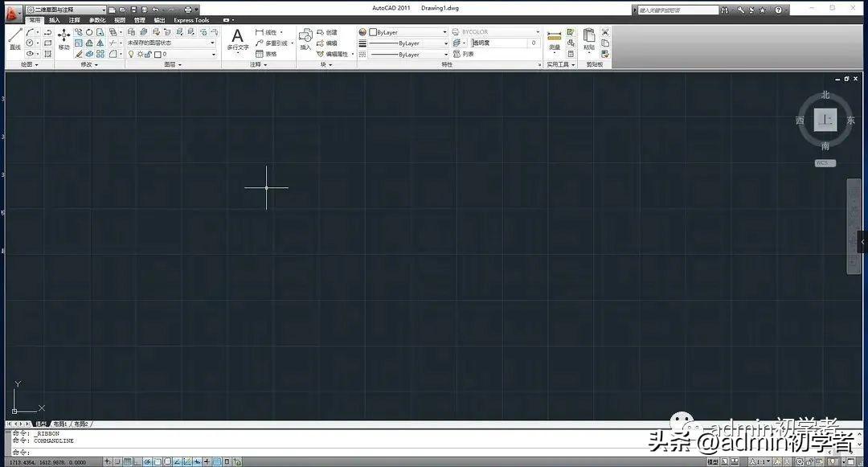This screenshot has width=868, height=467.
Task: Select the Move (移动) tool
Action: pos(64,39)
